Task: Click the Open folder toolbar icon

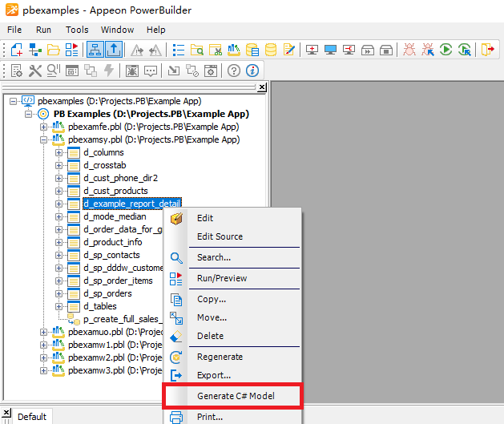Action: [x=55, y=50]
